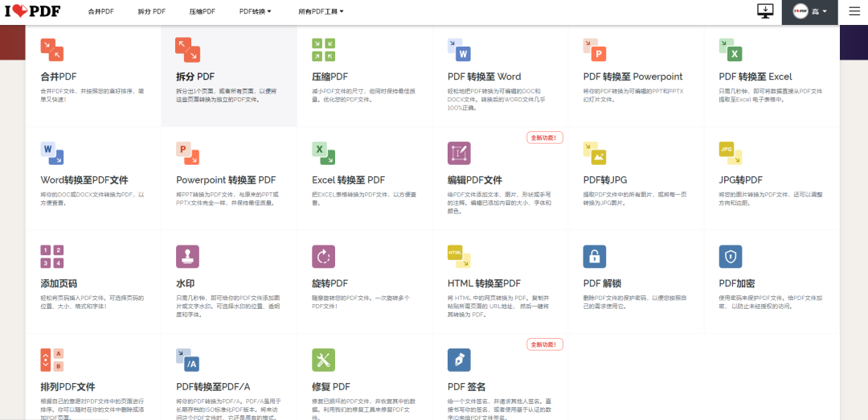Select 压缩PDF in top navigation
This screenshot has width=868, height=420.
[202, 11]
